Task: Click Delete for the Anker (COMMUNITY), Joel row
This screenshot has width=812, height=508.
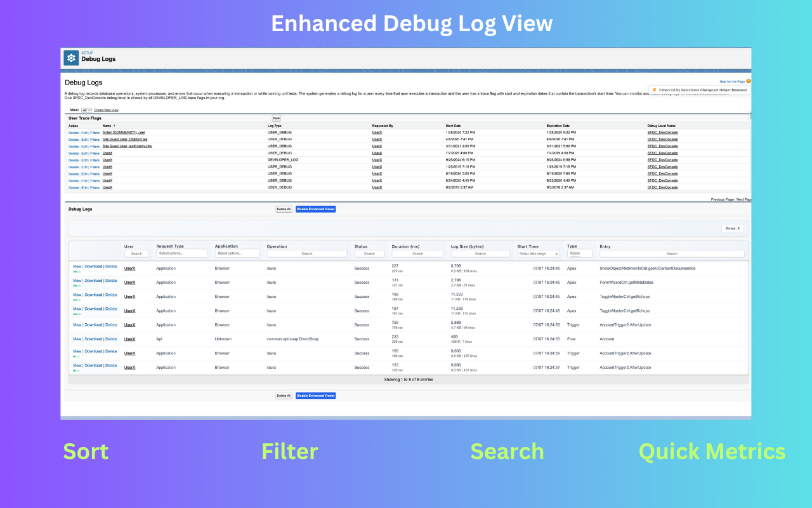Action: [74, 132]
